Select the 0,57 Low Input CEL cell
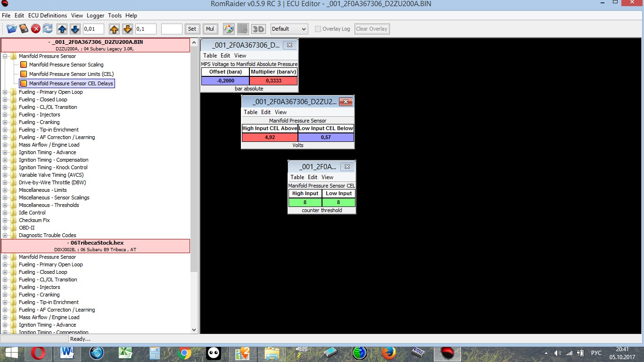The image size is (644, 362). point(326,137)
